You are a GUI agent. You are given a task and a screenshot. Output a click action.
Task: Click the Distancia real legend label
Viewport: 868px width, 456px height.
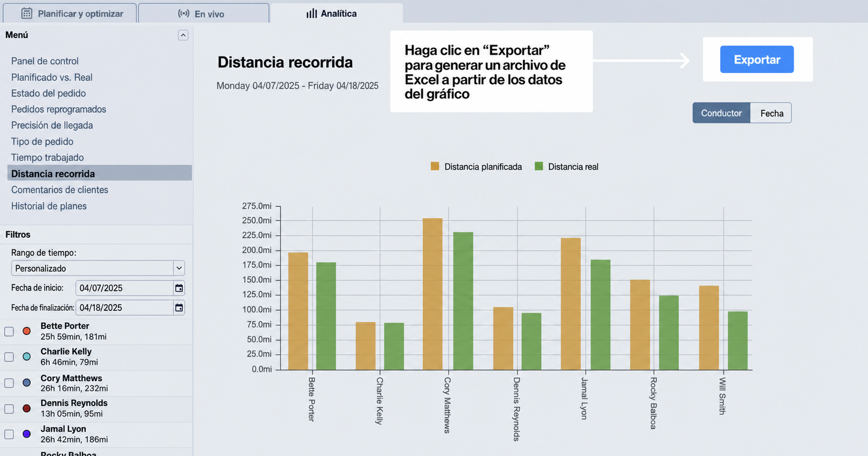[x=573, y=167]
